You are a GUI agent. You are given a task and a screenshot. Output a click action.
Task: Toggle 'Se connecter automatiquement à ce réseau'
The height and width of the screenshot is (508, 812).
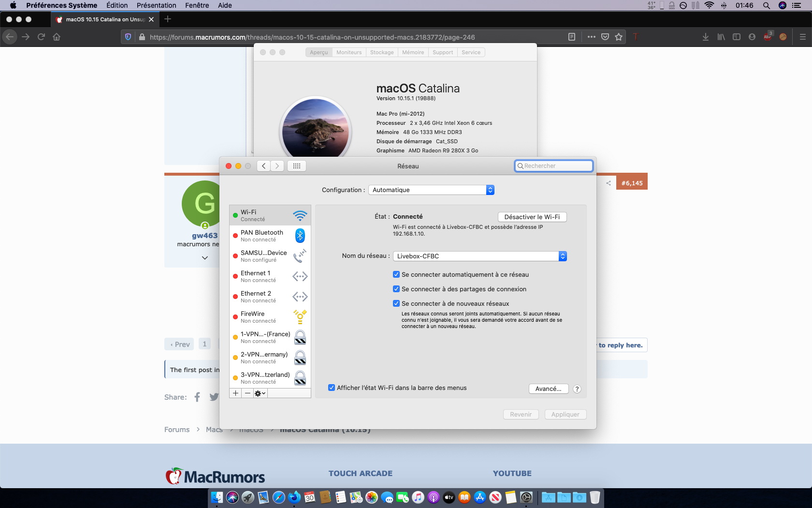tap(396, 274)
